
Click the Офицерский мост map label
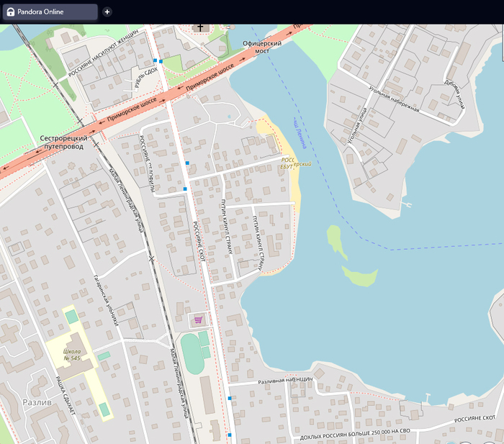262,47
